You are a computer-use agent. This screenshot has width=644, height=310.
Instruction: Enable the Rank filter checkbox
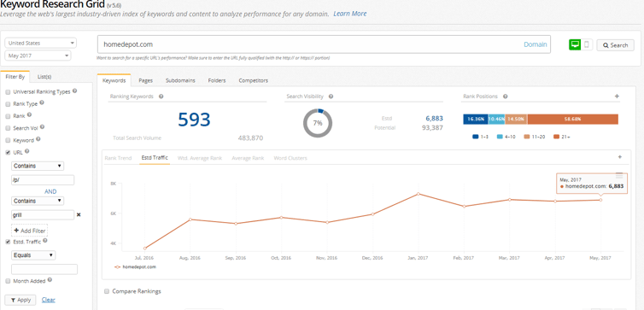(8, 116)
